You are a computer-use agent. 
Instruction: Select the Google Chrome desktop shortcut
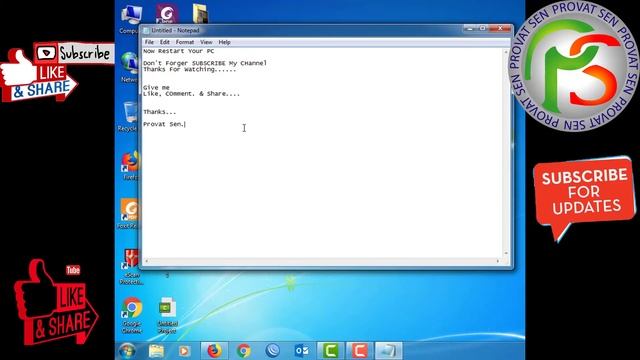tap(131, 316)
